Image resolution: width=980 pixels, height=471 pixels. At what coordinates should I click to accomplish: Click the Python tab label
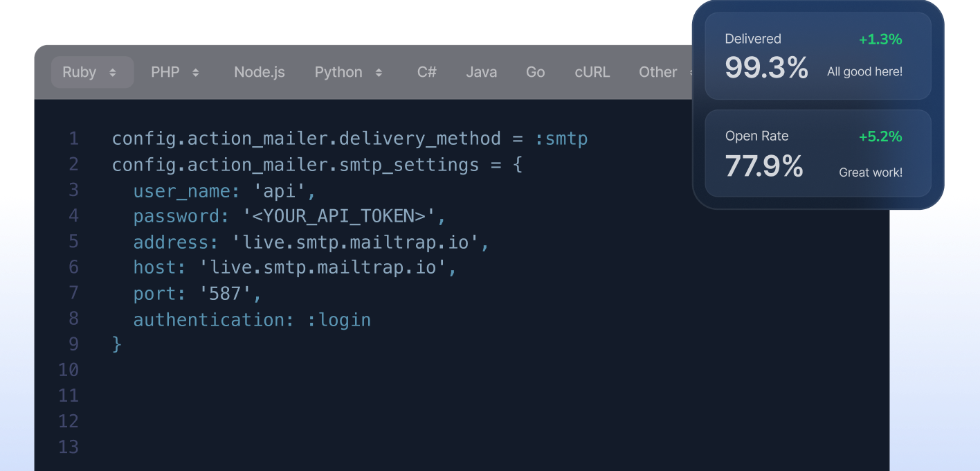point(338,72)
